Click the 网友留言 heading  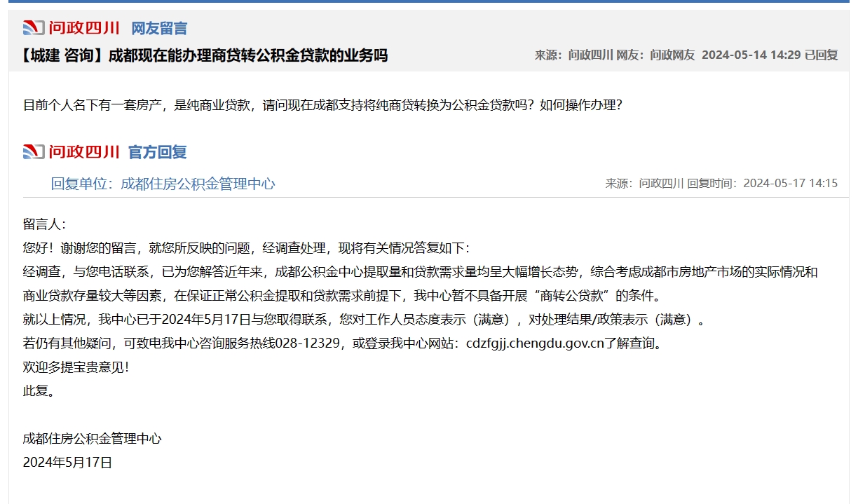pos(159,29)
